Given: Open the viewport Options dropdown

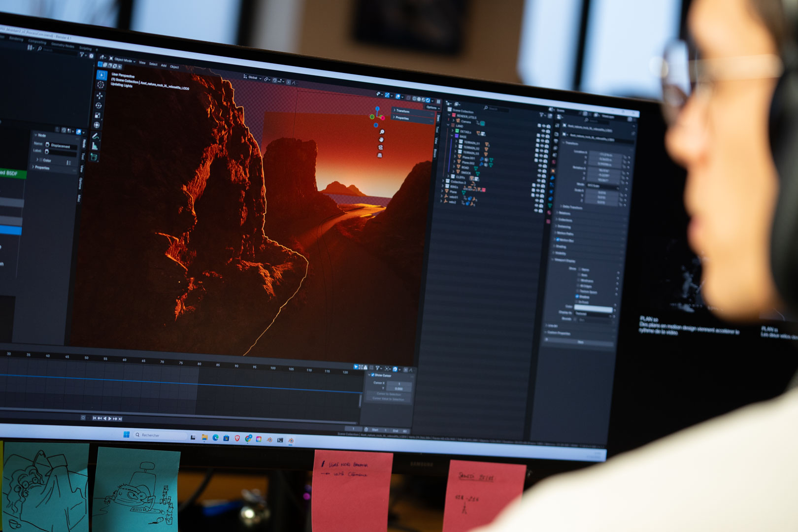Looking at the screenshot, I should click(x=432, y=107).
